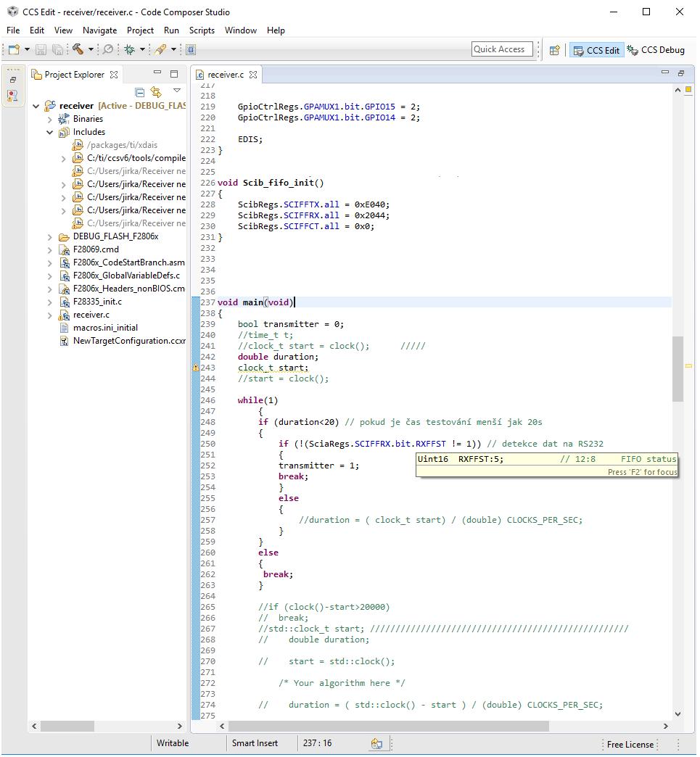The height and width of the screenshot is (757, 700).
Task: Click the editor scroll down arrow
Action: coord(678,714)
